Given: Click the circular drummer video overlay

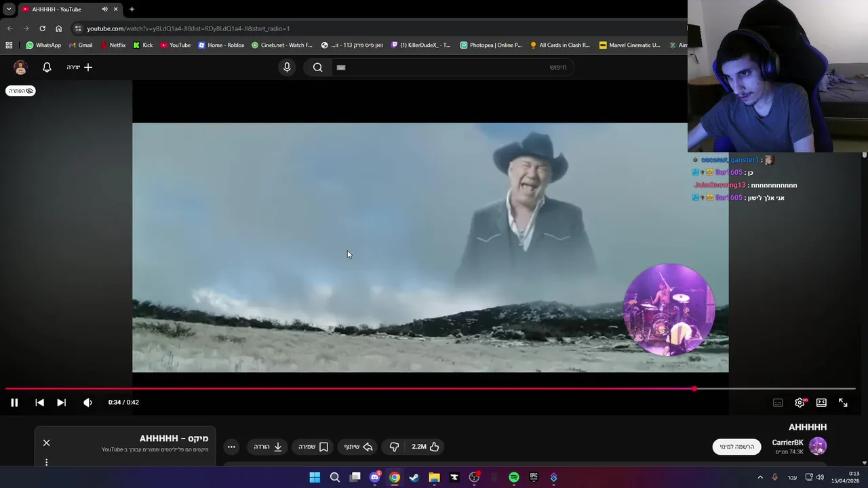Looking at the screenshot, I should 669,310.
